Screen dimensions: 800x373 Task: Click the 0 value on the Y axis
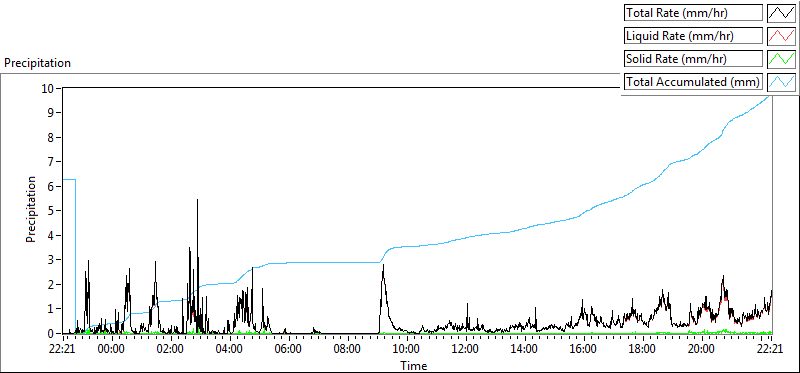pyautogui.click(x=52, y=333)
